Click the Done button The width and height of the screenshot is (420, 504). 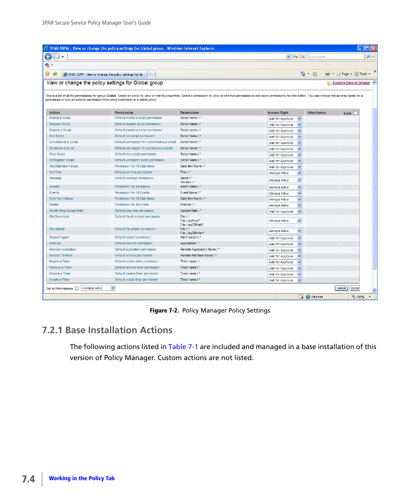point(355,288)
